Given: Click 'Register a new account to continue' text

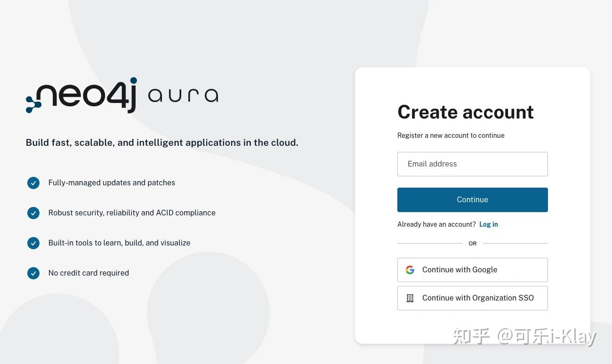Looking at the screenshot, I should [451, 135].
